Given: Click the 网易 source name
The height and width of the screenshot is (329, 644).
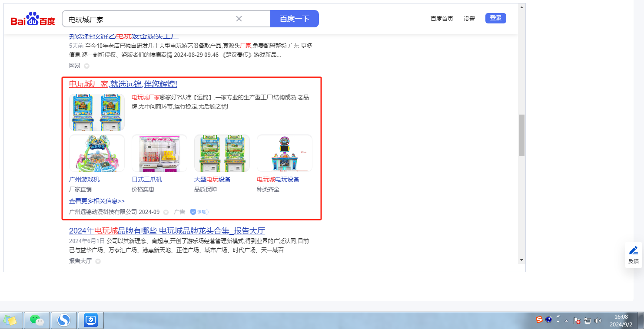Looking at the screenshot, I should tap(75, 66).
